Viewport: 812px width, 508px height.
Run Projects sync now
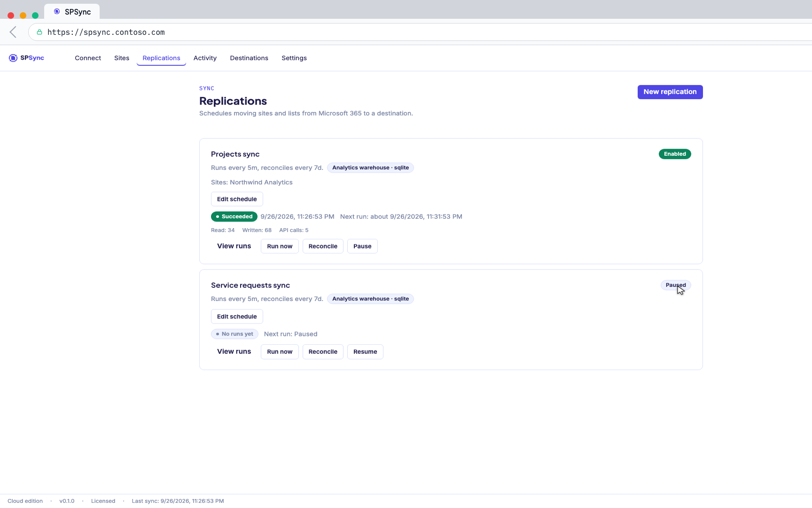point(280,246)
